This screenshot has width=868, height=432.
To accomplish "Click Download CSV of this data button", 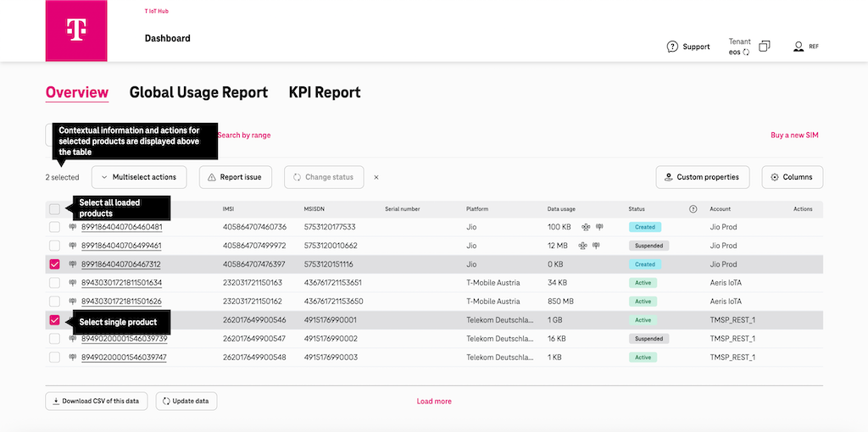I will 97,401.
